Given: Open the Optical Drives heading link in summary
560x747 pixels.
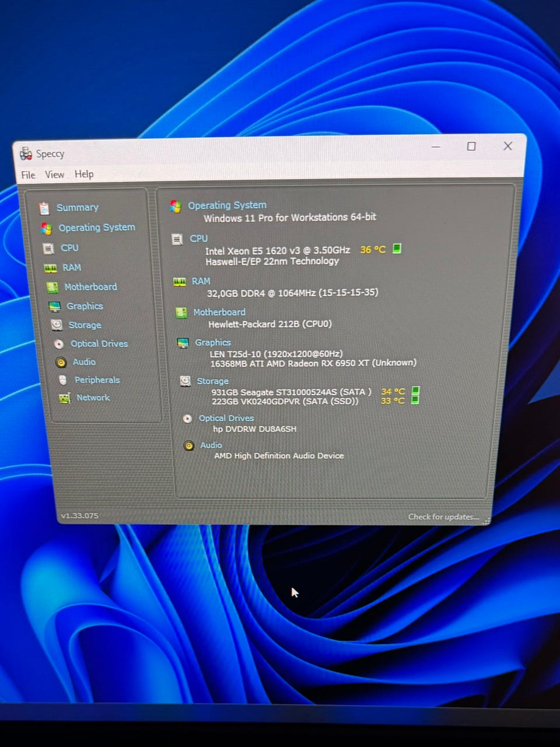Looking at the screenshot, I should (x=226, y=418).
